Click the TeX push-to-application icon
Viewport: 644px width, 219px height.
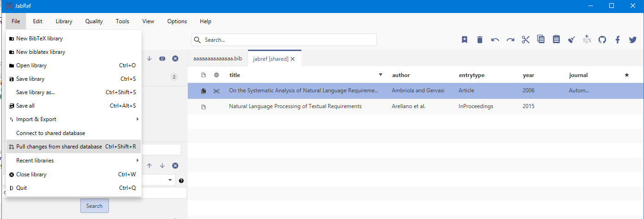point(587,40)
